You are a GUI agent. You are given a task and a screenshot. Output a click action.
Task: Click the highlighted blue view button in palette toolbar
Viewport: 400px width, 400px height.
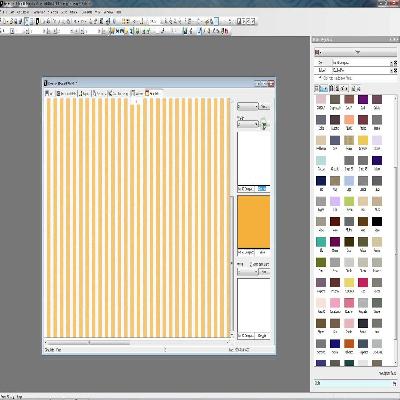323,88
